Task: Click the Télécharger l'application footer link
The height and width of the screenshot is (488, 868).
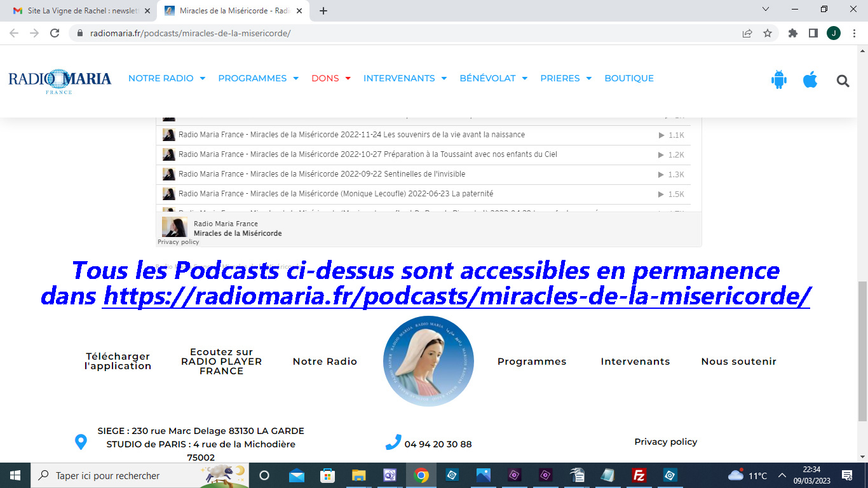Action: click(x=118, y=361)
